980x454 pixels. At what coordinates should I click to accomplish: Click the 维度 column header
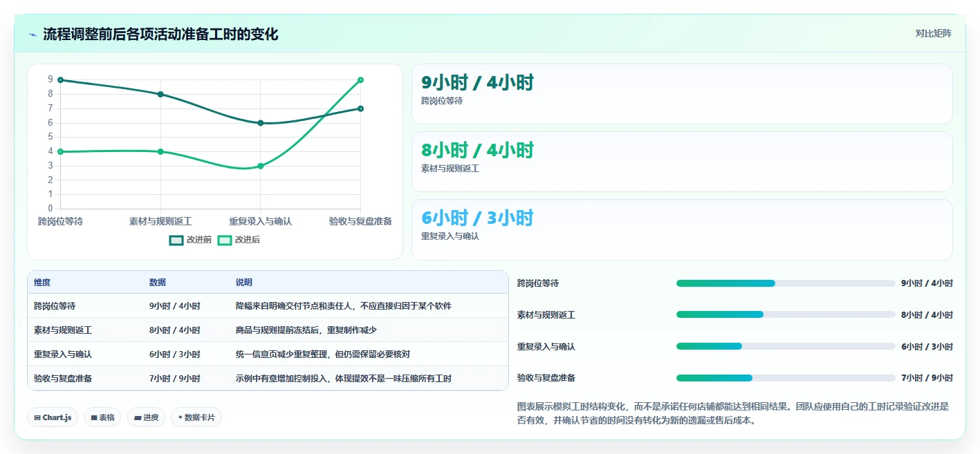(x=42, y=283)
